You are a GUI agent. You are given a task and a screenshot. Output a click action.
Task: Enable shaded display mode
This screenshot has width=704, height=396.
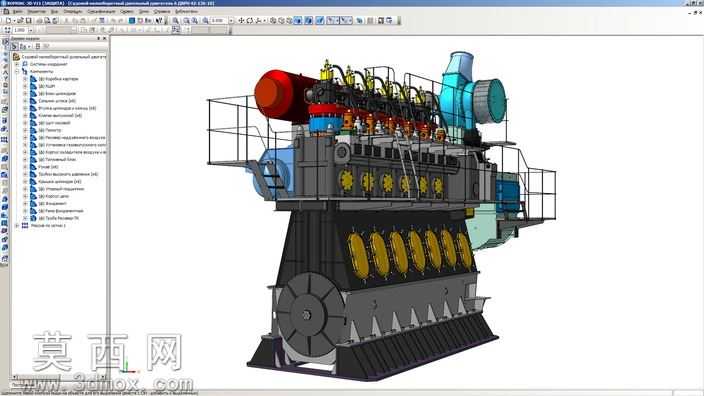click(298, 20)
